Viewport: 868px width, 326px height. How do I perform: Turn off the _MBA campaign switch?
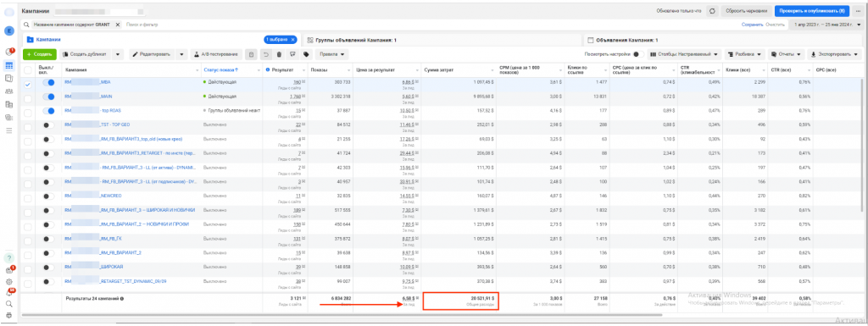pos(48,82)
